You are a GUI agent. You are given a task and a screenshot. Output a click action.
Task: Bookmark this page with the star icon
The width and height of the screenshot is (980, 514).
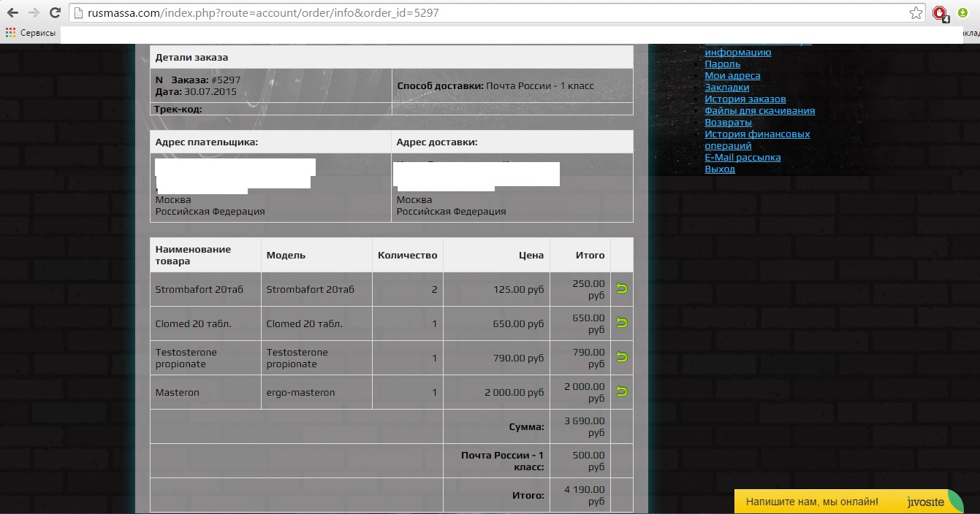916,13
